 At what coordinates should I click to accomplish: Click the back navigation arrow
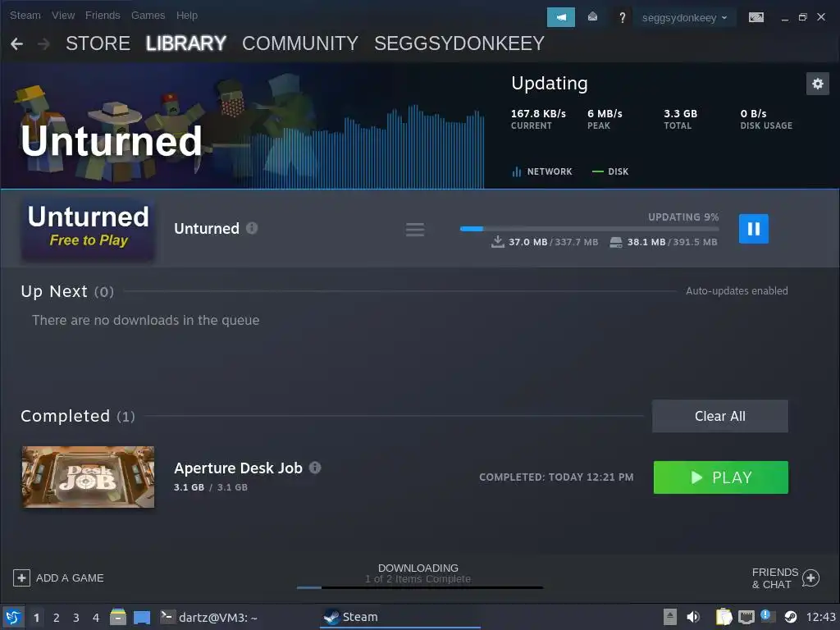[x=16, y=44]
